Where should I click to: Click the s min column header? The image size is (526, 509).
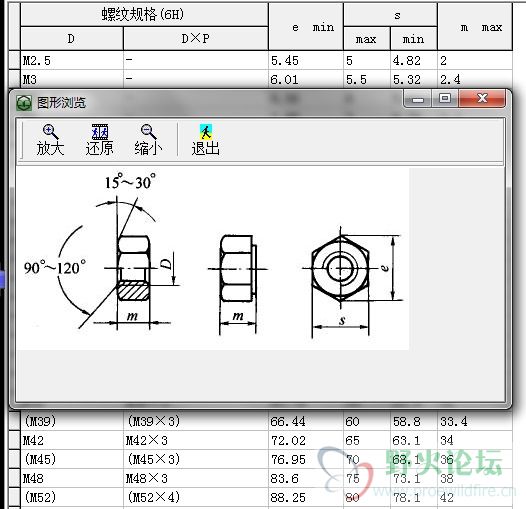click(414, 39)
